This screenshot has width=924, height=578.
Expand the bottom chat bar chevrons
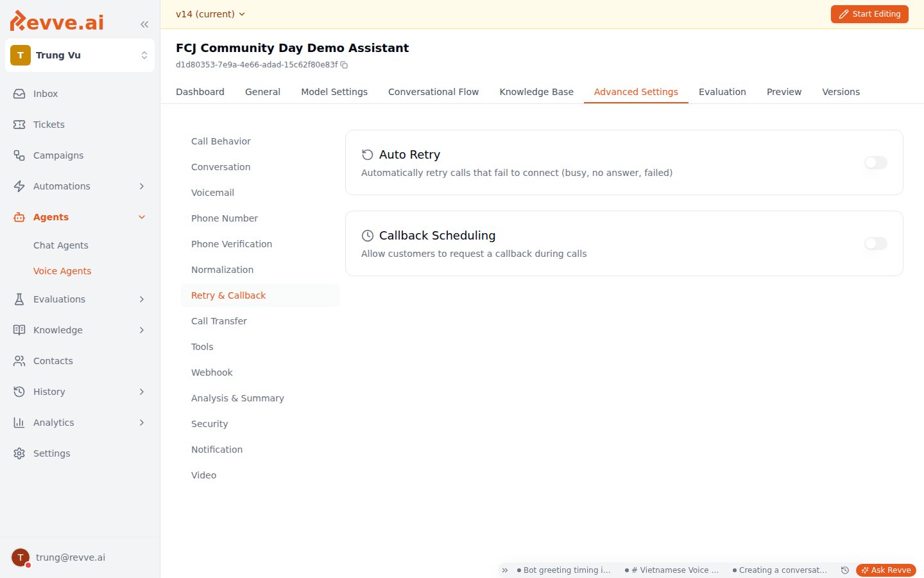(x=505, y=570)
